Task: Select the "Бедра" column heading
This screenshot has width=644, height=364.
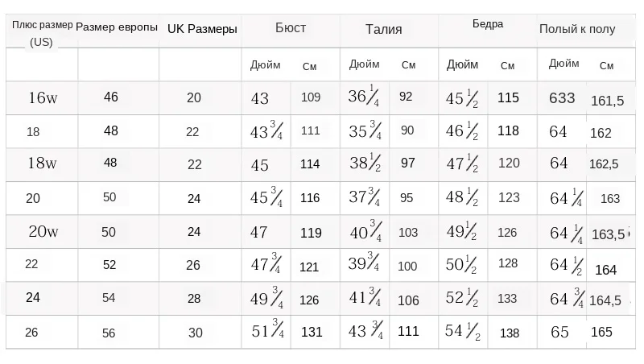Action: point(487,24)
